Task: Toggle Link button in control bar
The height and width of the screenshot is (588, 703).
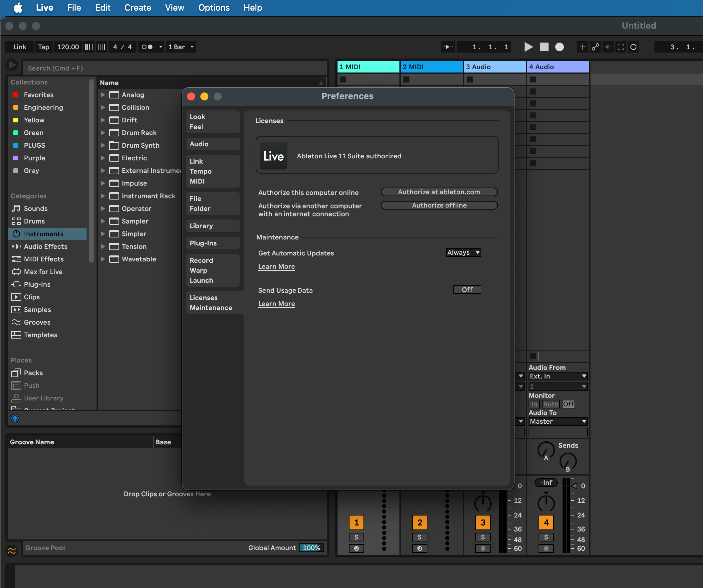Action: [x=20, y=47]
